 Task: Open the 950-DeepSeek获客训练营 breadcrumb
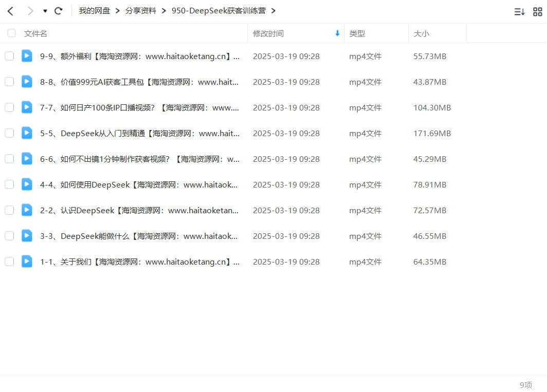[x=218, y=11]
